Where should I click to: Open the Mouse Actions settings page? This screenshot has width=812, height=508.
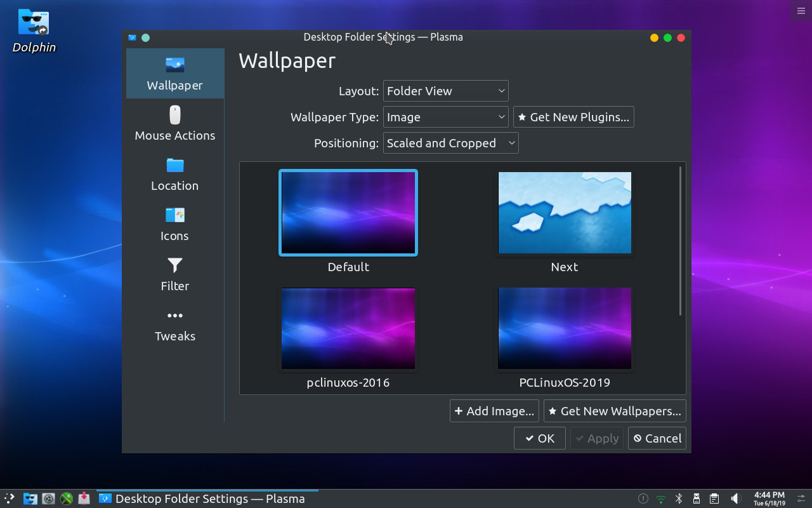point(175,124)
